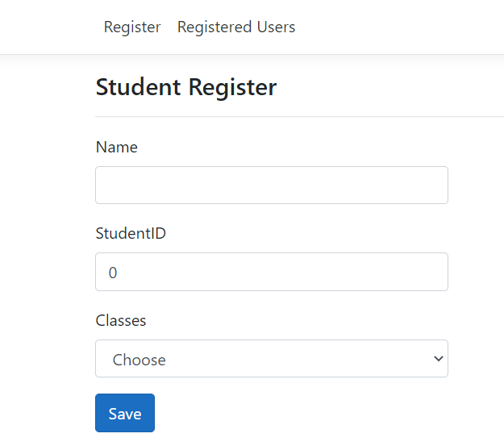Go to the Registered Users page
The image size is (504, 446).
(236, 27)
